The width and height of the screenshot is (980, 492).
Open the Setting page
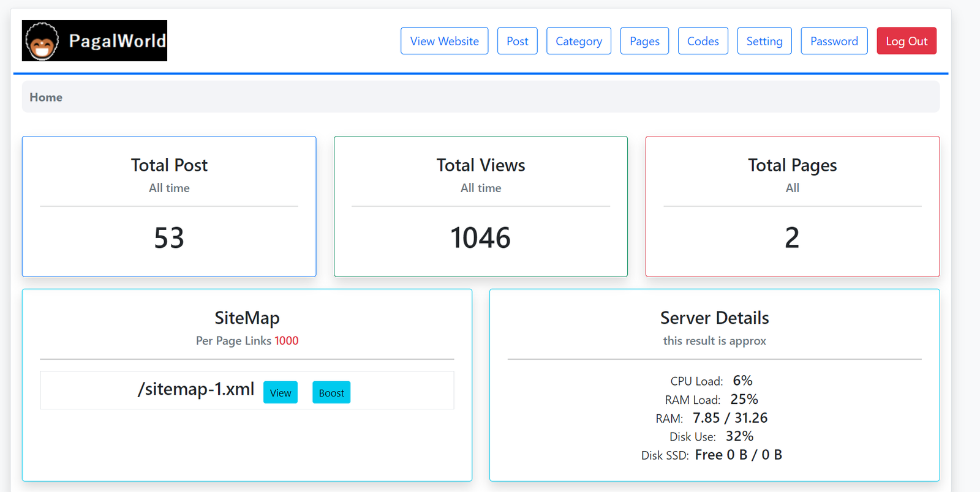[x=764, y=41]
